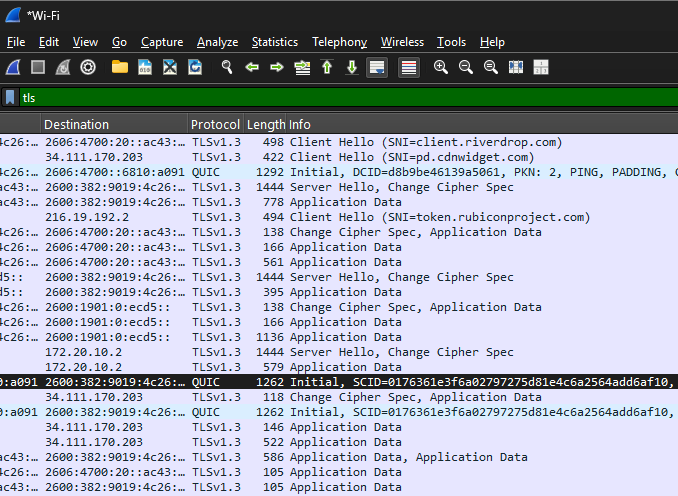Viewport: 678px width, 496px height.
Task: Select Server Hello packet destined to 172.20.10.2
Action: [339, 352]
